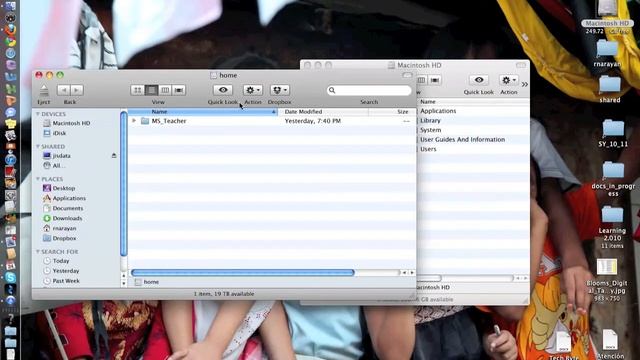The width and height of the screenshot is (640, 360).
Task: Toggle home window toolbar with pill button
Action: 407,75
